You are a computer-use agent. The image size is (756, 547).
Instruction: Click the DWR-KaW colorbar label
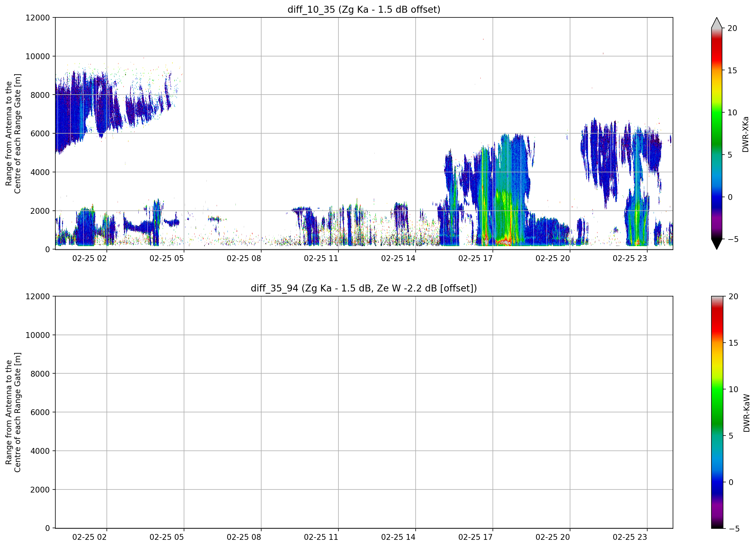(x=746, y=413)
